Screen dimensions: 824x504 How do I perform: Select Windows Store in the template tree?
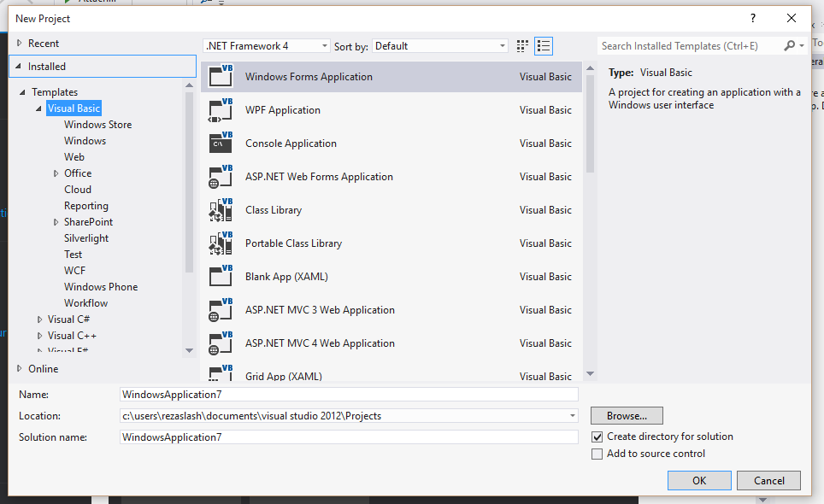(x=97, y=125)
